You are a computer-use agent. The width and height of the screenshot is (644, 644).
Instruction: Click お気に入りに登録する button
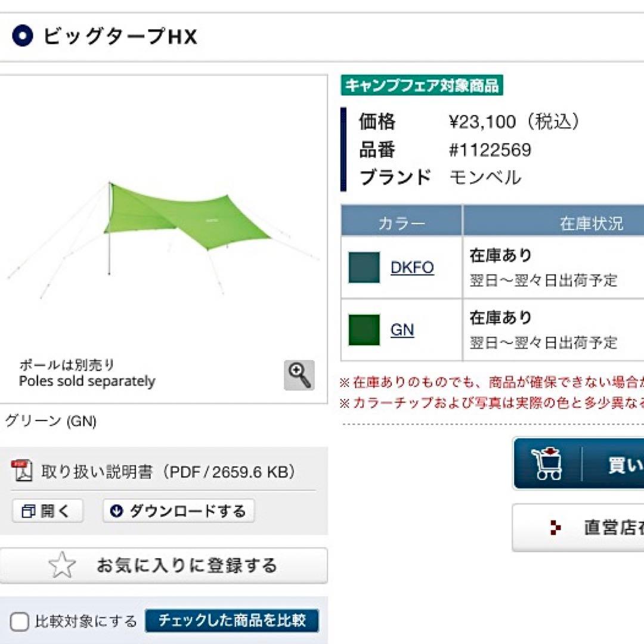click(163, 565)
